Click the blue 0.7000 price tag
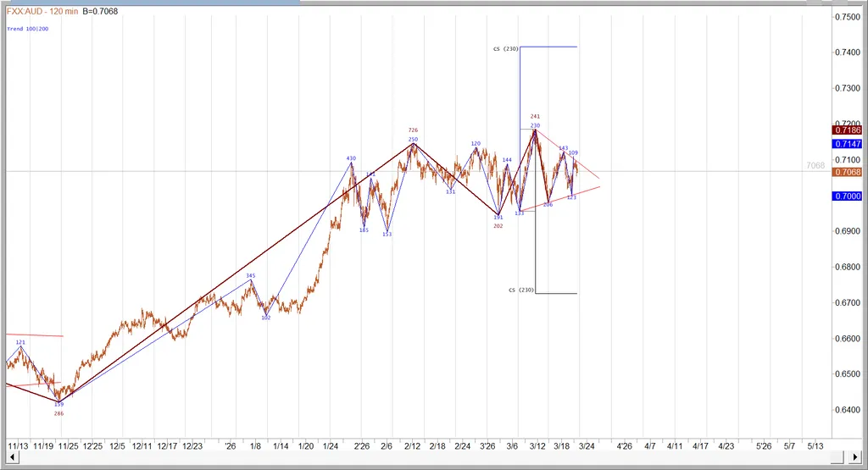 coord(848,196)
